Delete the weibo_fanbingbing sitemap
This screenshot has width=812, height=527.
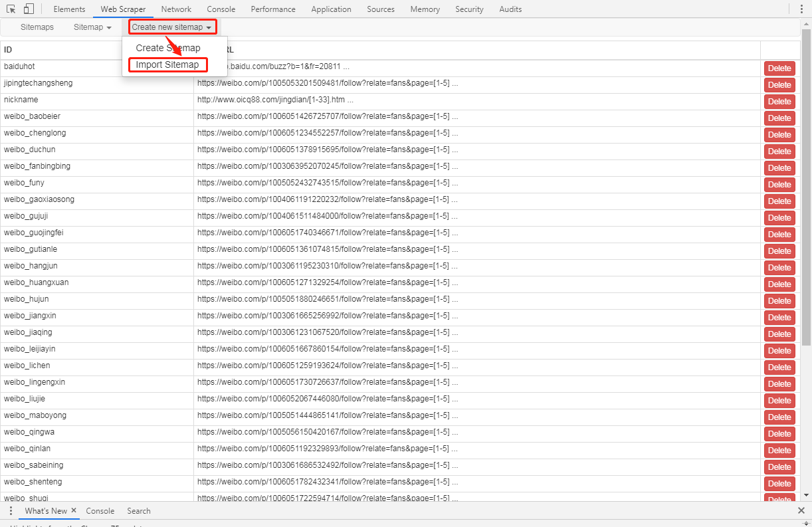[779, 168]
